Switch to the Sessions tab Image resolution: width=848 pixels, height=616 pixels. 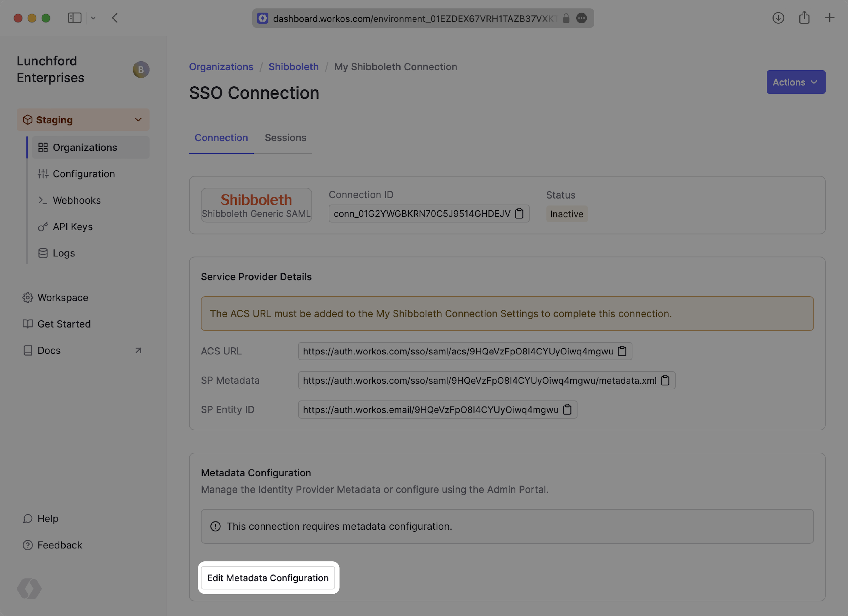285,138
